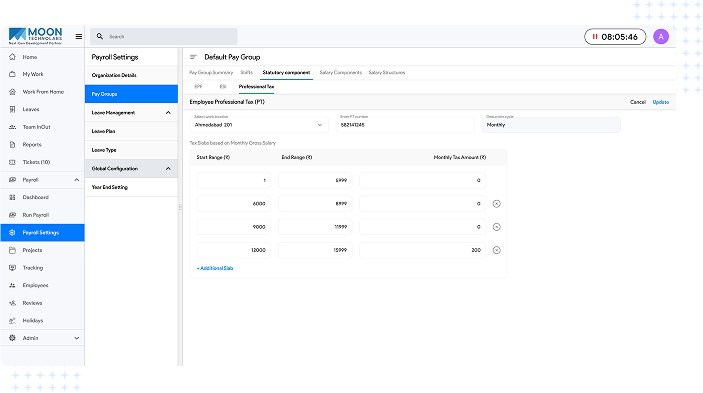Viewport: 703px width, 393px height.
Task: Click the payroll Dashboard icon
Action: pyautogui.click(x=13, y=197)
